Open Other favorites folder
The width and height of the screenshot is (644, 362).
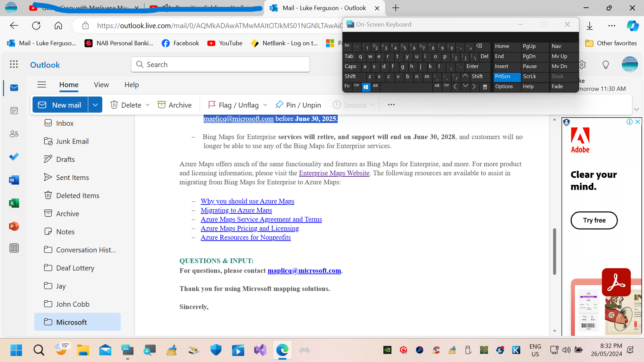point(611,43)
